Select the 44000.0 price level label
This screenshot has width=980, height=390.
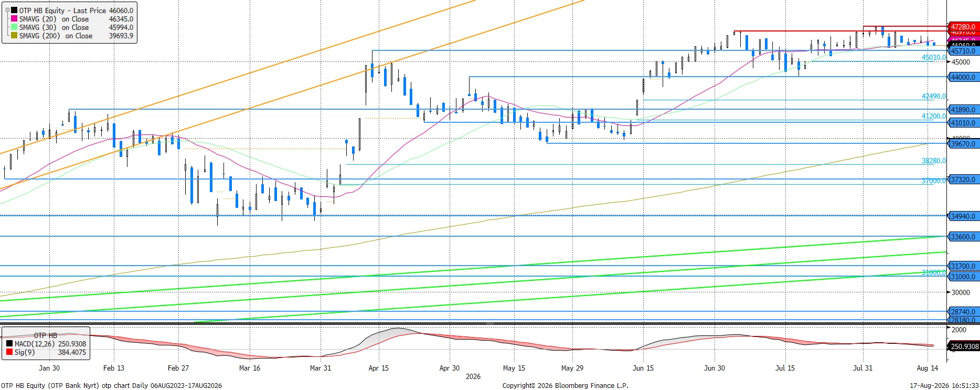coord(963,77)
